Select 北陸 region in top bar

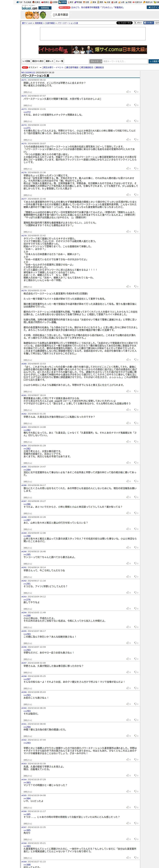point(86,2)
